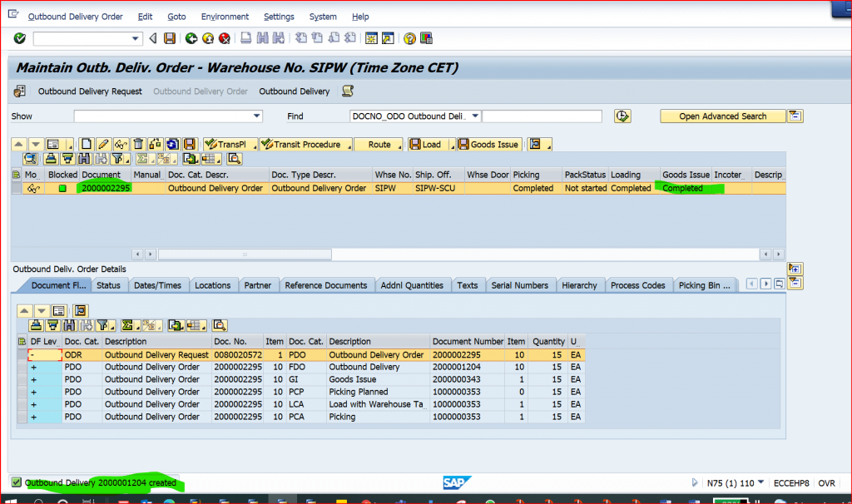Click the upper grid horizontal scrollbar thumb
The image size is (852, 504).
coord(245,254)
